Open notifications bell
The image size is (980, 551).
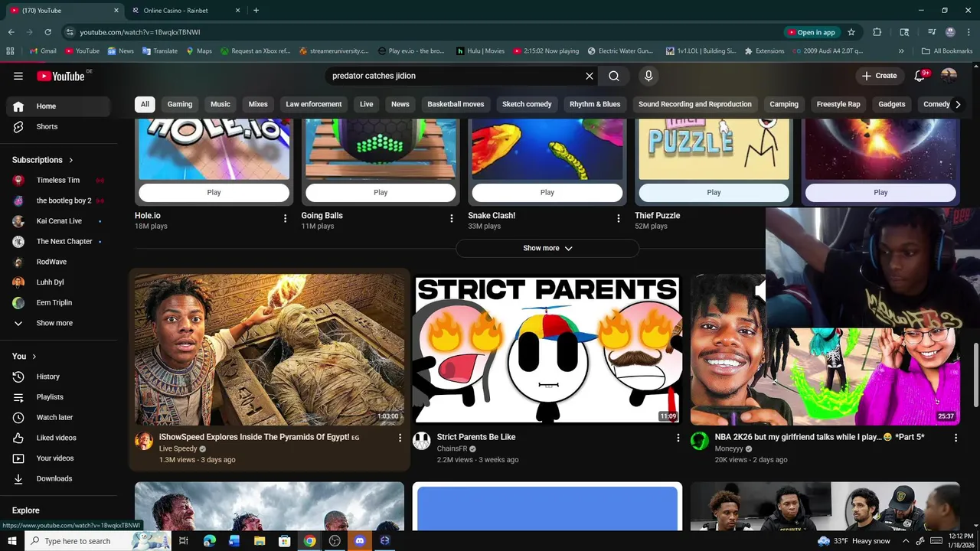click(x=920, y=76)
